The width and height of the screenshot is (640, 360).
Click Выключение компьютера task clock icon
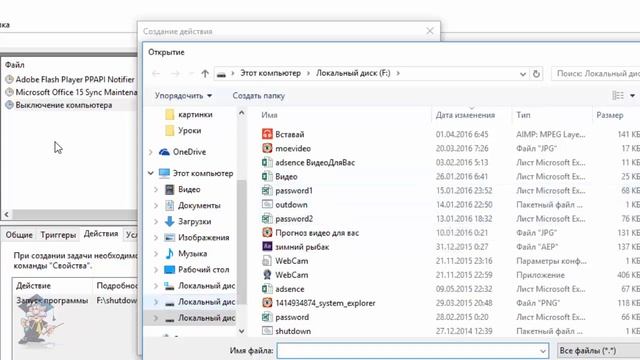click(x=9, y=105)
